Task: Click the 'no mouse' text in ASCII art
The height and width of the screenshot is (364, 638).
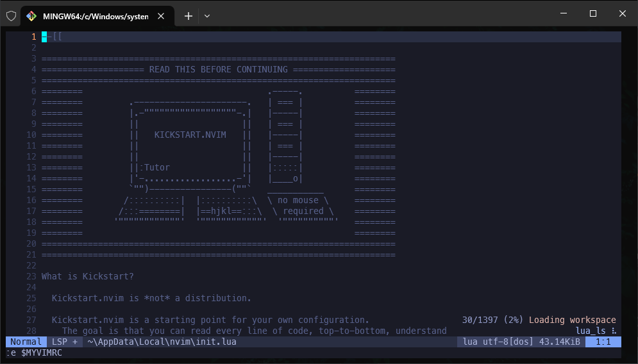Action: pos(298,200)
